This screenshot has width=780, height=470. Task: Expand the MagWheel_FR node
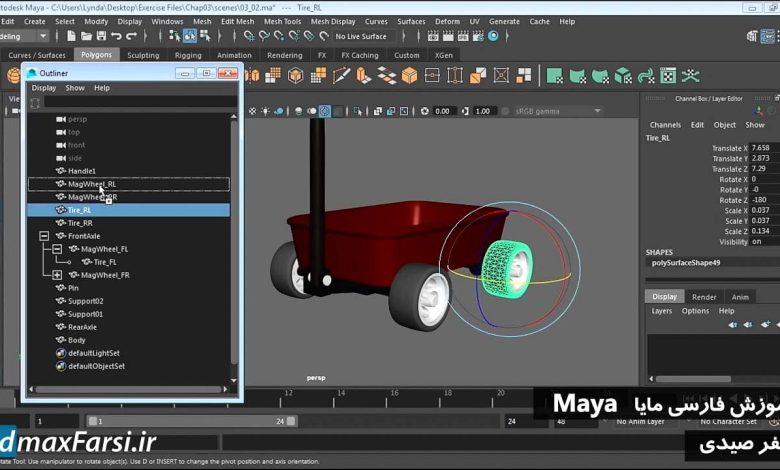pyautogui.click(x=57, y=275)
